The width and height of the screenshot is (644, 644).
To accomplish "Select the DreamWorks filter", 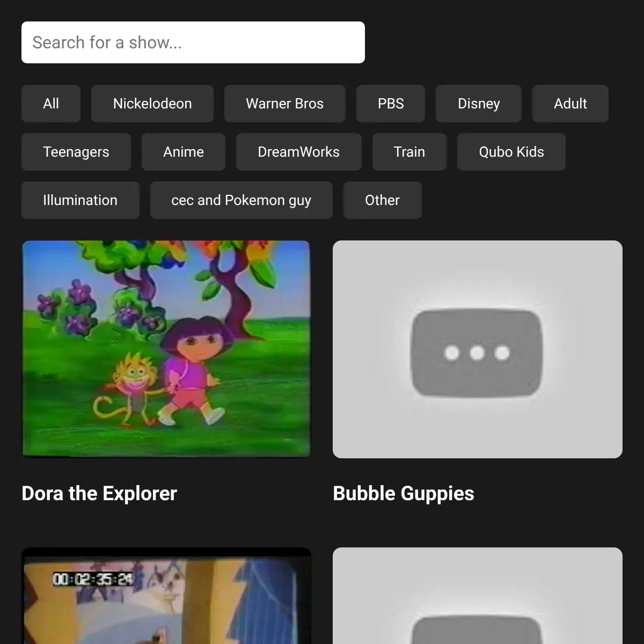I will 299,152.
